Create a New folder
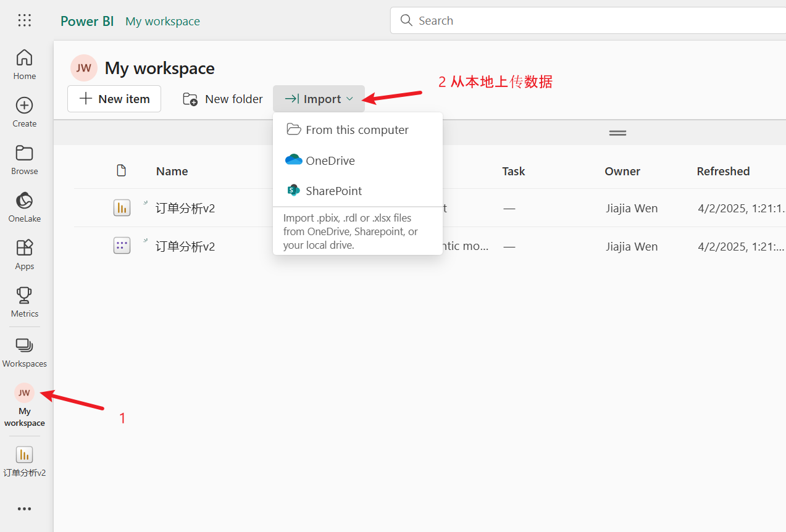The width and height of the screenshot is (786, 532). [223, 99]
